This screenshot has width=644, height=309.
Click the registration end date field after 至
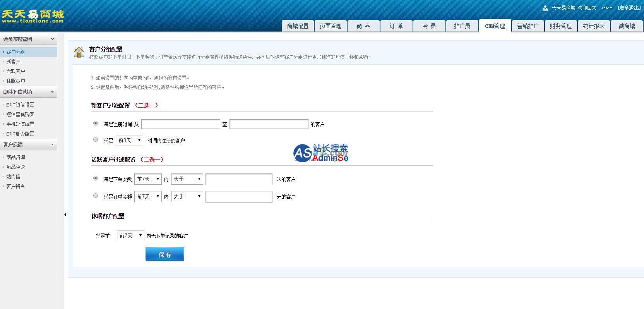269,124
